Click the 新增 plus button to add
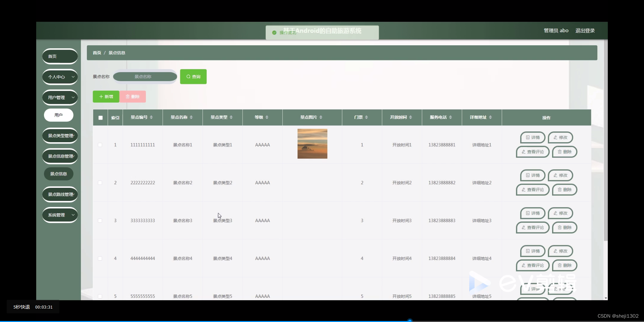The width and height of the screenshot is (644, 322). point(106,96)
